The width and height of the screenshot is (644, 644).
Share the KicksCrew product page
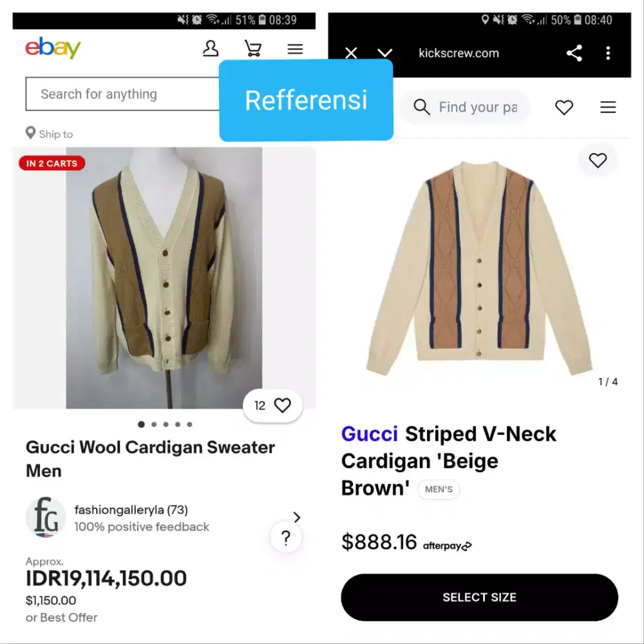[x=574, y=53]
